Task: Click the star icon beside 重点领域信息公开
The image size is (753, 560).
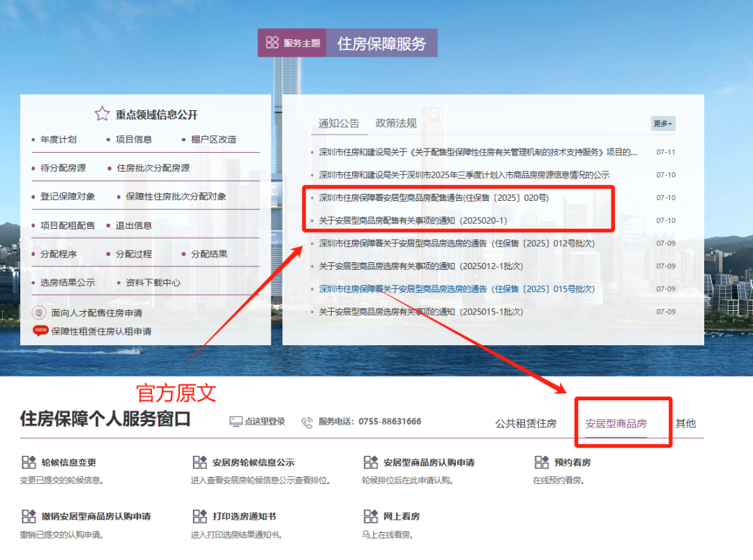Action: tap(102, 114)
